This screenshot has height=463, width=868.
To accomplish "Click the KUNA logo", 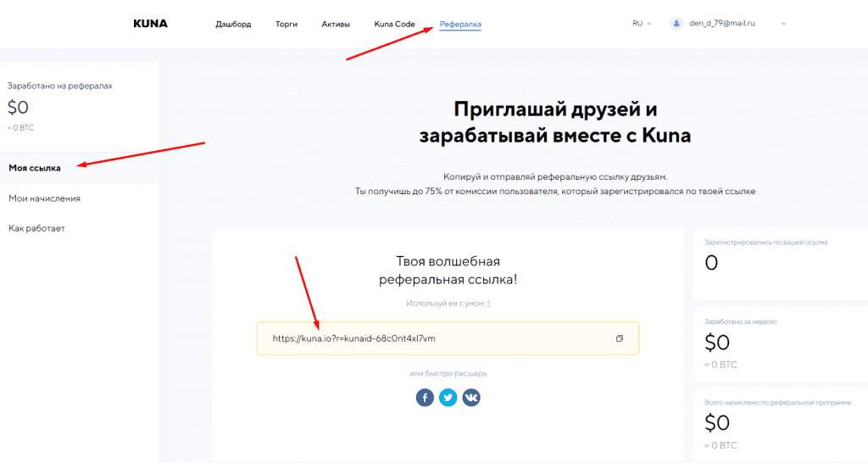I will pos(150,24).
